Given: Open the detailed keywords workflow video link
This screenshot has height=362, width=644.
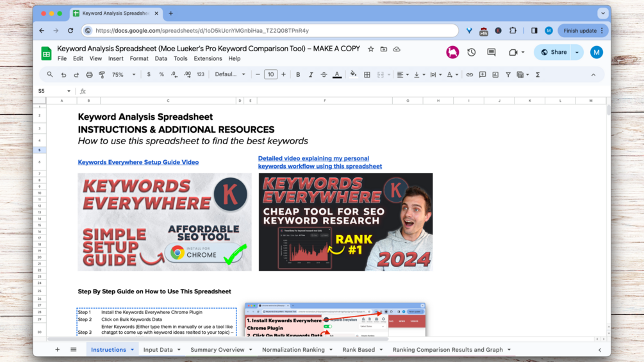Looking at the screenshot, I should [x=320, y=162].
